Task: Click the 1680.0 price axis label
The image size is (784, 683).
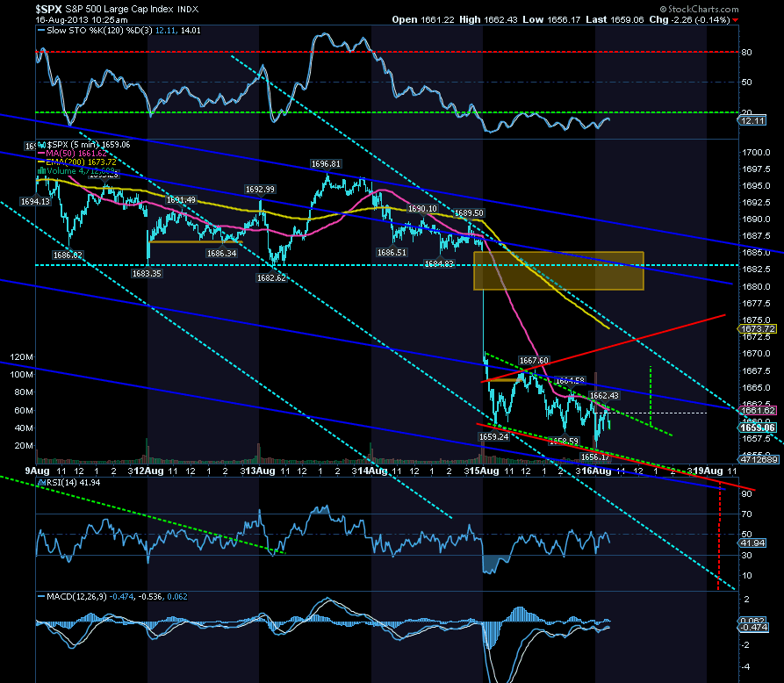Action: (x=756, y=286)
